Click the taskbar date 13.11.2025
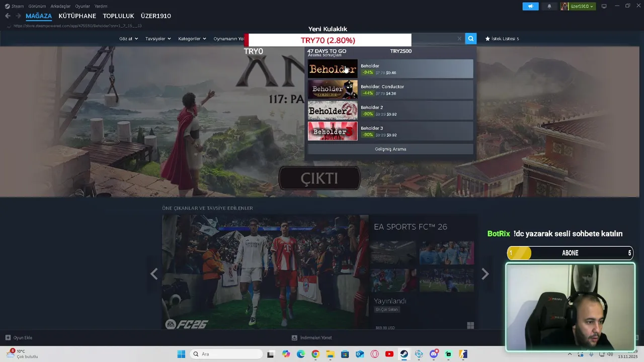 (x=627, y=356)
